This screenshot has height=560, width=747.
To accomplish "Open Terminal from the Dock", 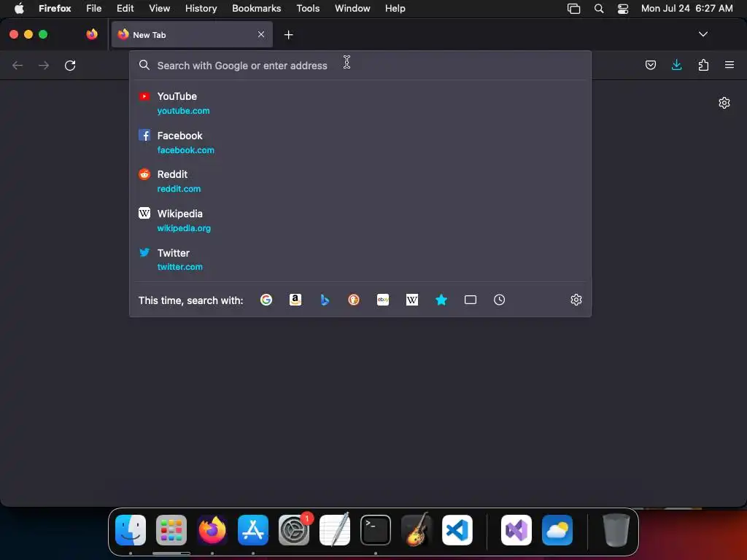I will coord(376,530).
